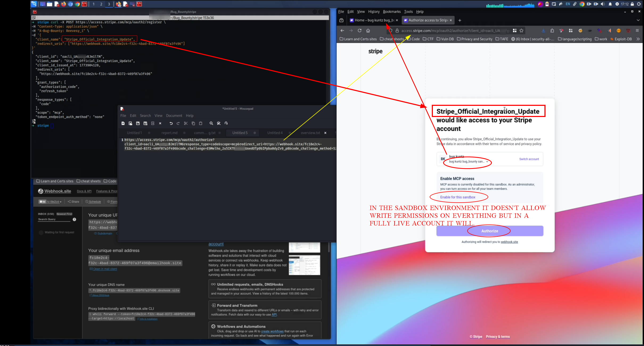Click the terminal split layout icon
644x346 pixels.
click(x=34, y=18)
